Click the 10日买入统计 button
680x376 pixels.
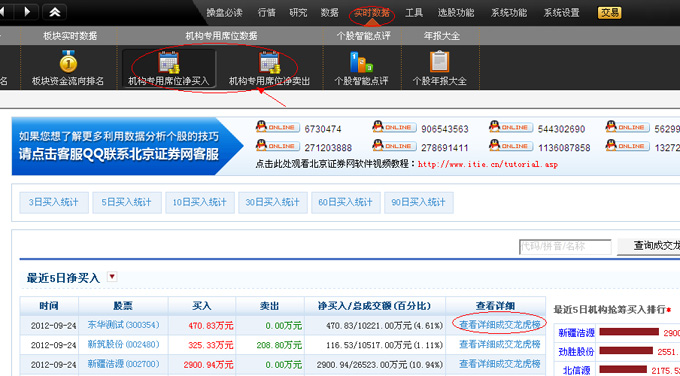(199, 203)
